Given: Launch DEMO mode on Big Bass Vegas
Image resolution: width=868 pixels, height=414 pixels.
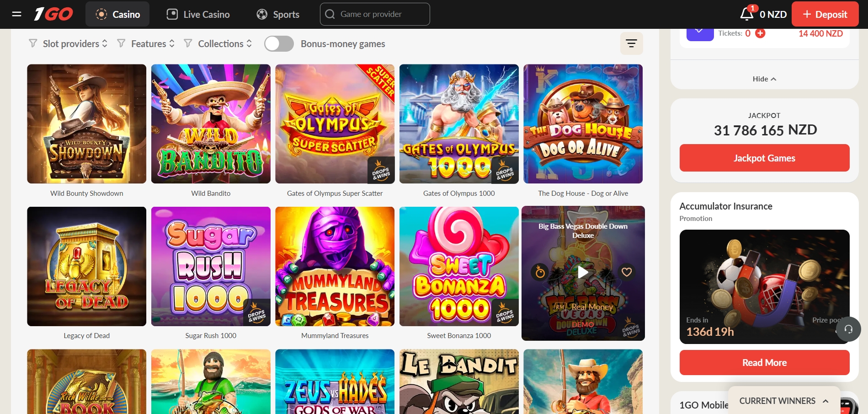Looking at the screenshot, I should [x=583, y=324].
